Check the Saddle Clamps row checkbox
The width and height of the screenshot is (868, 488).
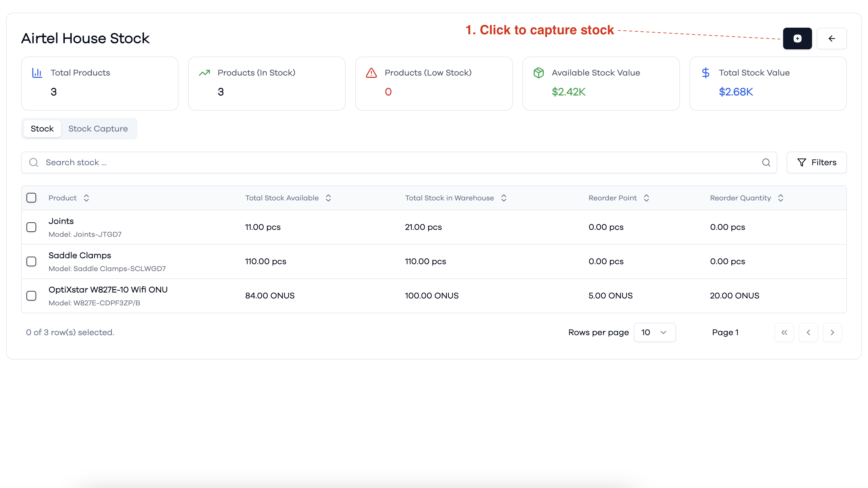point(31,262)
